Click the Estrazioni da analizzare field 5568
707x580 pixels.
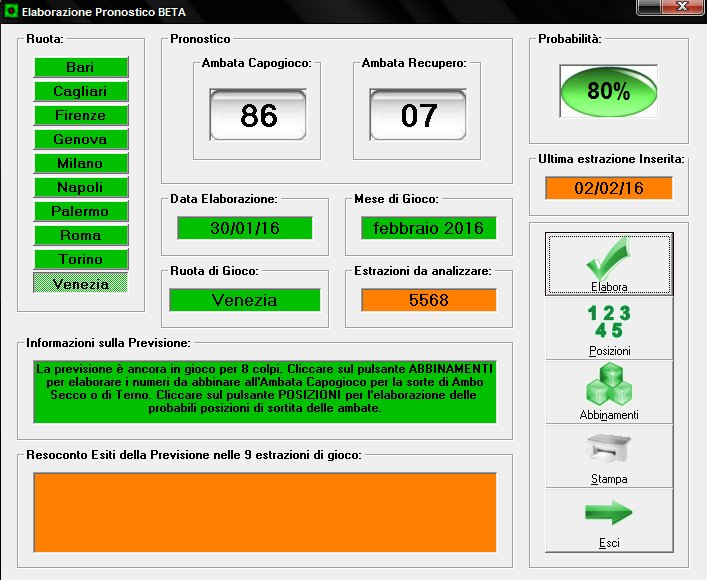pos(428,299)
